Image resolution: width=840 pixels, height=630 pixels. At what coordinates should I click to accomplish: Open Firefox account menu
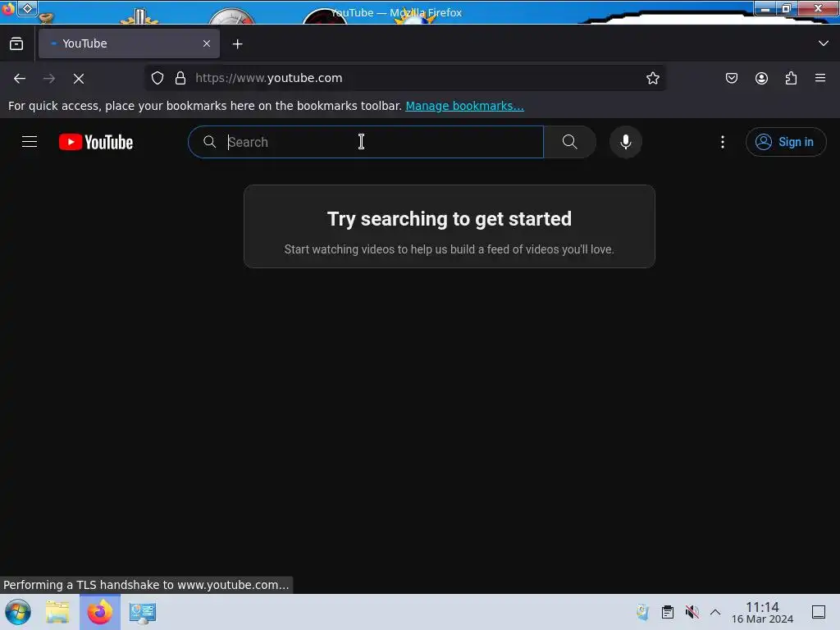[761, 78]
